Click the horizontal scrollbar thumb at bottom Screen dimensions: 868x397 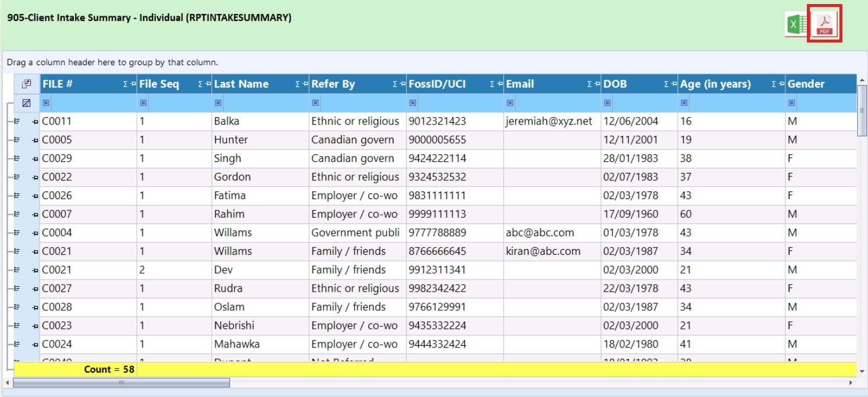121,382
